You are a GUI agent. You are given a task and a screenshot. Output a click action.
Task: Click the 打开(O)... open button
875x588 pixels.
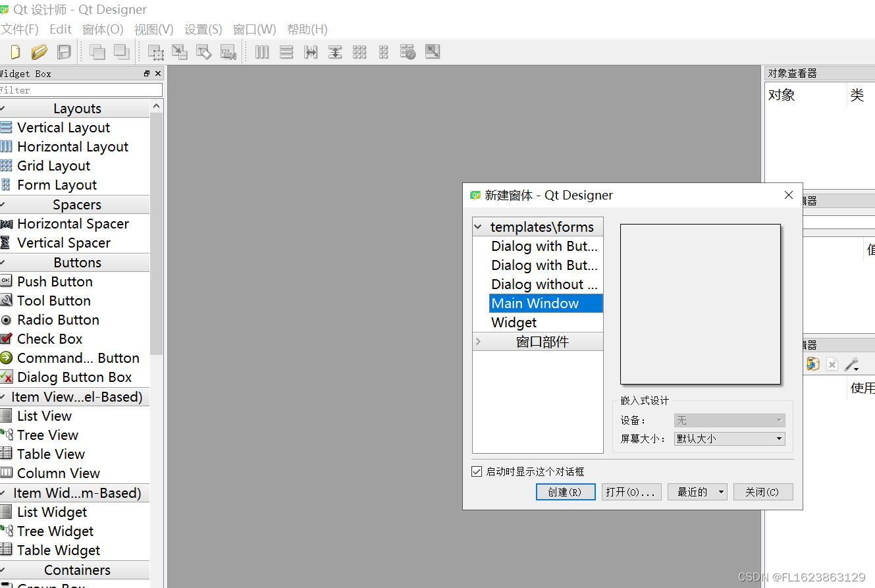coord(631,492)
